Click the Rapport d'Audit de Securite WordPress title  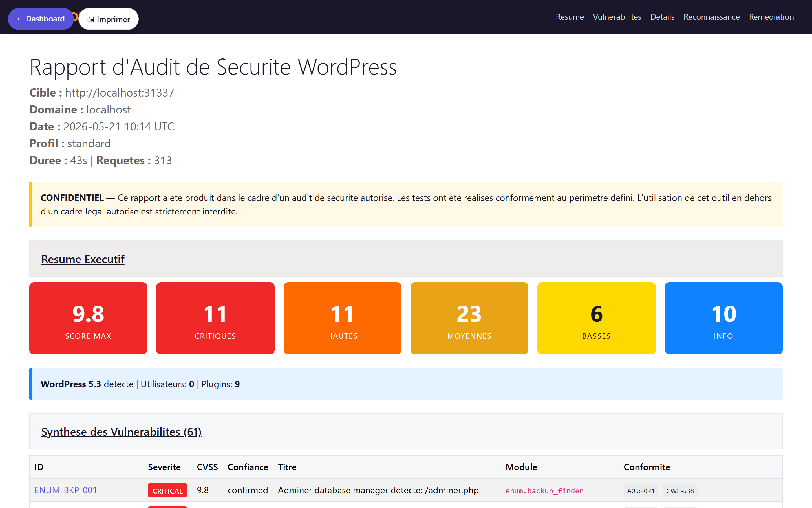[x=213, y=67]
